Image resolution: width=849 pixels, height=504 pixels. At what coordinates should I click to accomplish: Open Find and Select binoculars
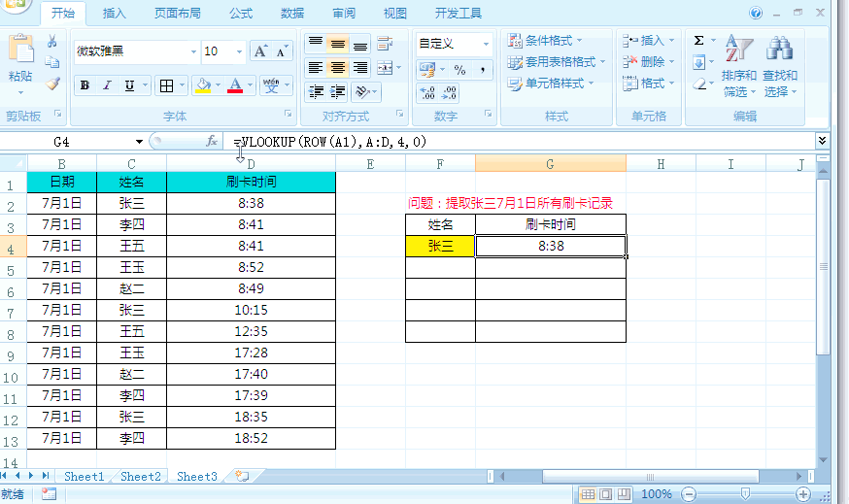pos(780,66)
